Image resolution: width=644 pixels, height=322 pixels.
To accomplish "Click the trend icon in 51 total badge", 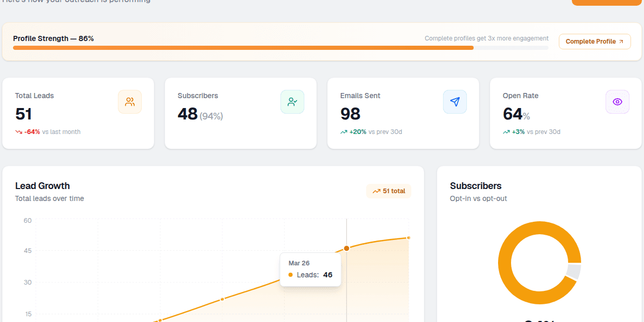I will 377,191.
